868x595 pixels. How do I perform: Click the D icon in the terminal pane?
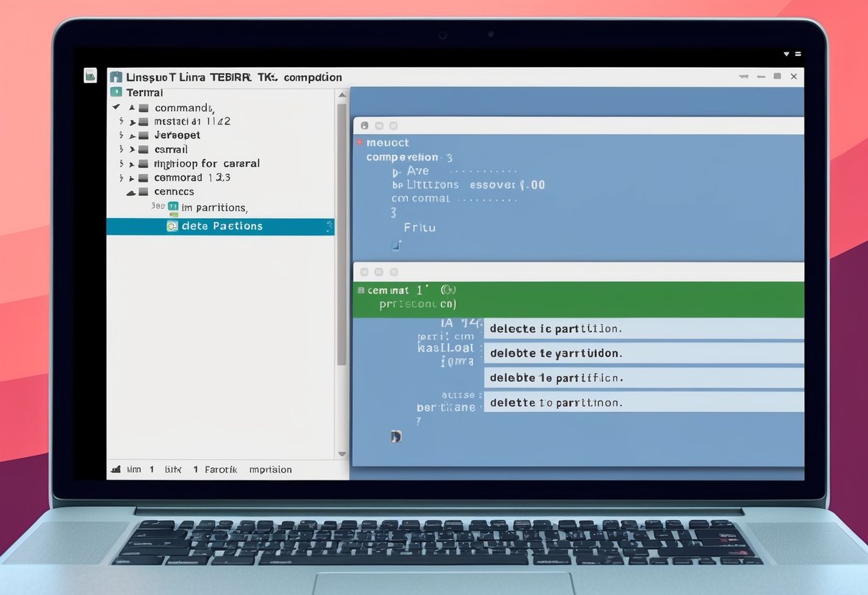point(396,436)
